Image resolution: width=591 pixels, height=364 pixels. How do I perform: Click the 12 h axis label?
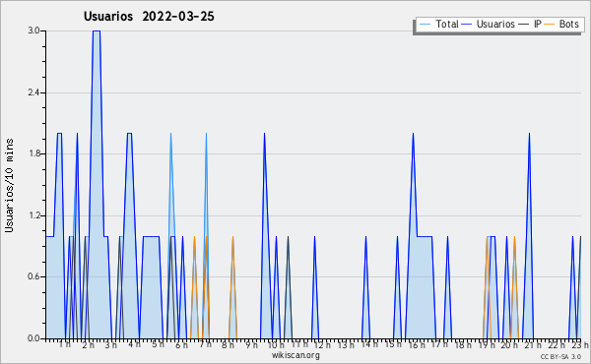point(322,344)
